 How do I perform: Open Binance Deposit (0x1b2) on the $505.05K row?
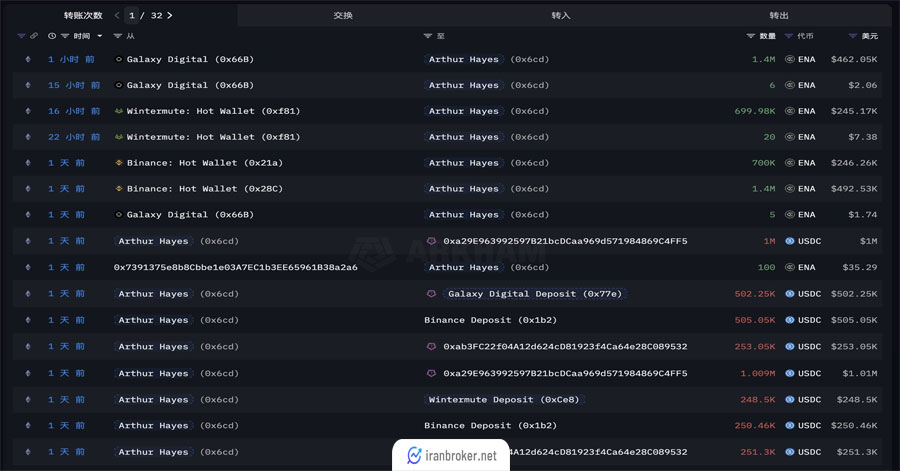(490, 320)
